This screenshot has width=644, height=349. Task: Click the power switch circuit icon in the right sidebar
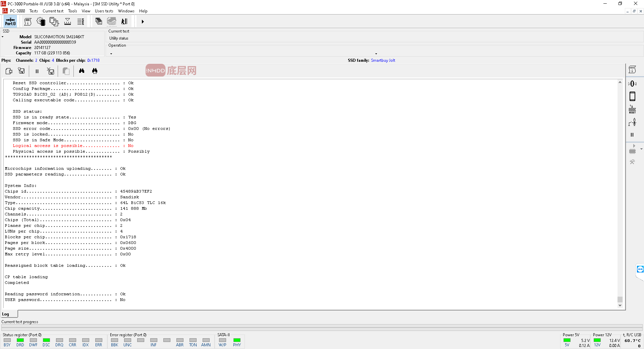tap(632, 122)
